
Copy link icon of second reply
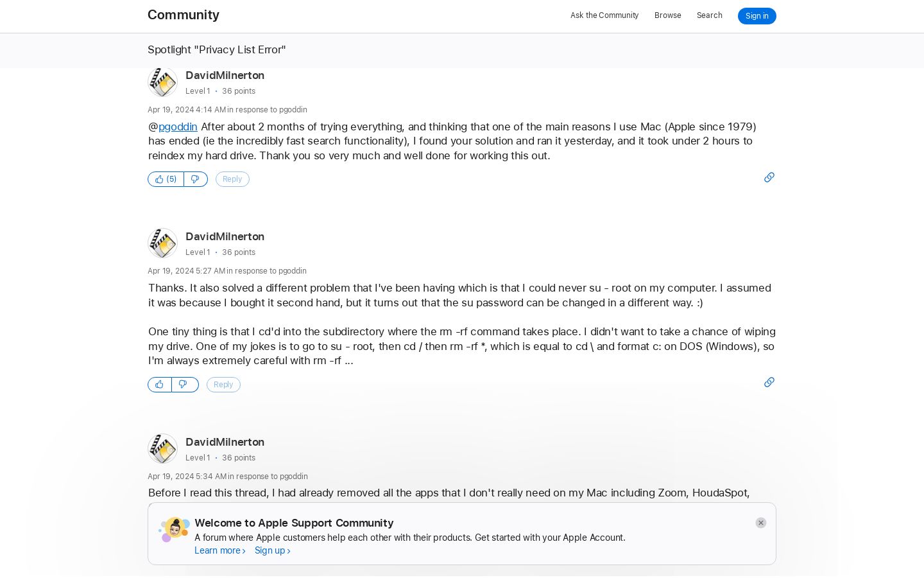(x=769, y=382)
